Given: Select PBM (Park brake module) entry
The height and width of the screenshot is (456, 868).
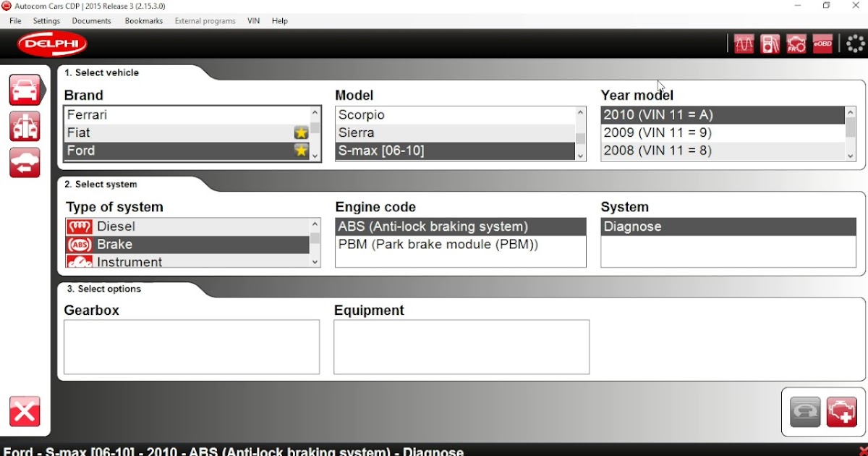Looking at the screenshot, I should [x=461, y=245].
